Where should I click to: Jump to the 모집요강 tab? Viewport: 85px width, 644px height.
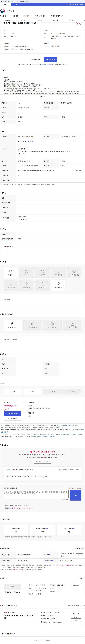pyautogui.click(x=8, y=20)
